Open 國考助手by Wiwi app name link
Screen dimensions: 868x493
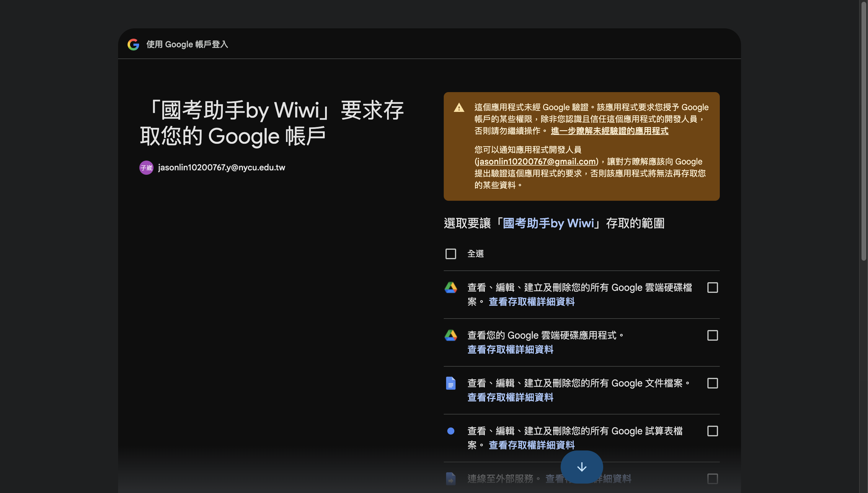[x=549, y=223]
